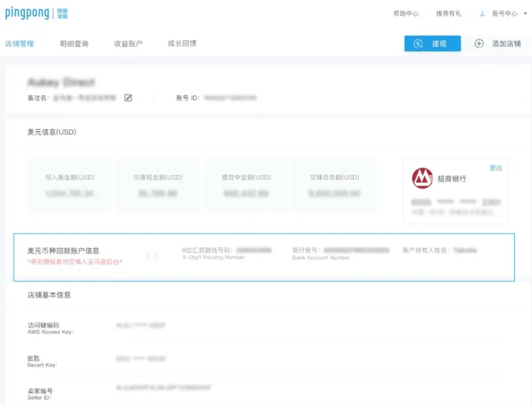The width and height of the screenshot is (532, 405).
Task: Click the plus circle icon for 添加店铺
Action: [x=479, y=44]
